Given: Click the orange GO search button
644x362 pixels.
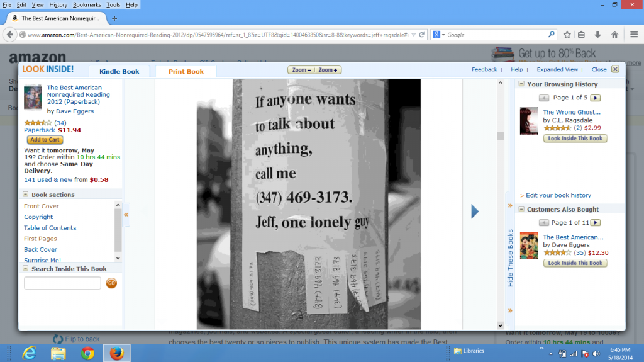Looking at the screenshot, I should pos(111,283).
